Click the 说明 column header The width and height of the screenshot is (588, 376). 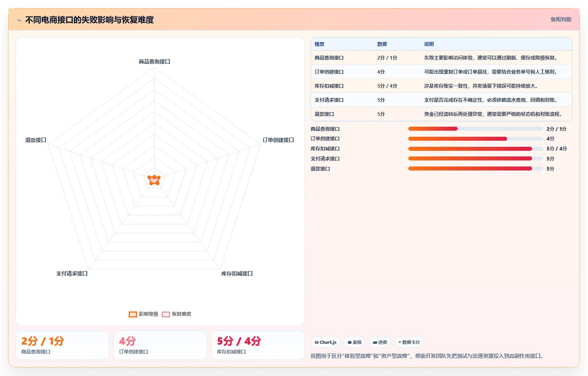[x=429, y=44]
